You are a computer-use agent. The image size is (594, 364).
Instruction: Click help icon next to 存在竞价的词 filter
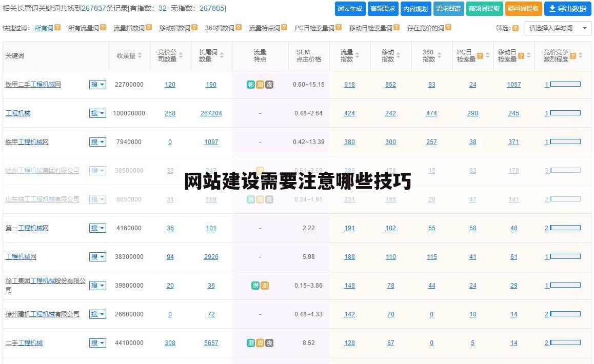[x=448, y=27]
